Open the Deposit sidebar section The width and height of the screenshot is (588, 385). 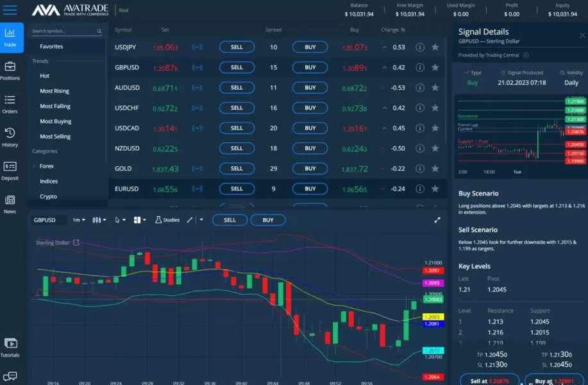[x=10, y=171]
